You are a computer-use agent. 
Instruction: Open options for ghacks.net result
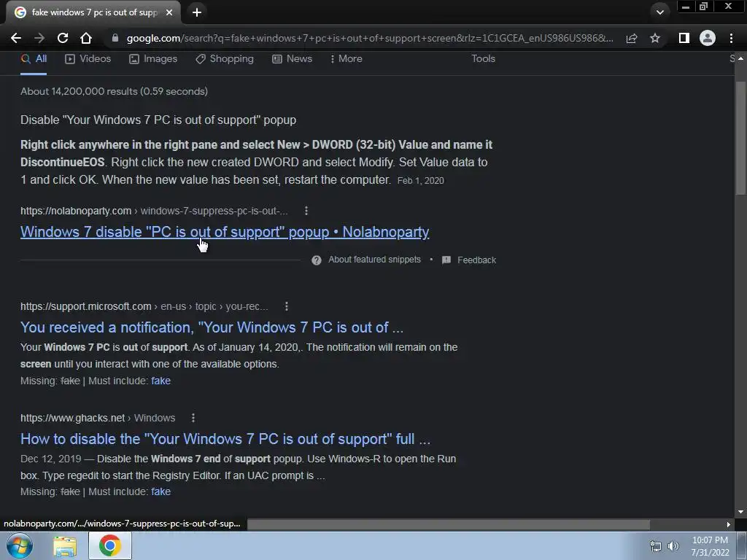coord(193,418)
